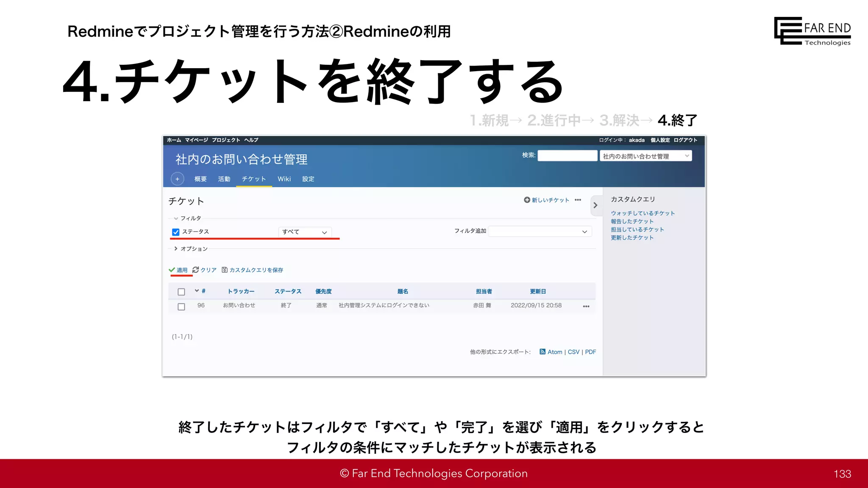Click the 終了 status cell of ticket 96
This screenshot has height=488, width=868.
click(x=286, y=305)
